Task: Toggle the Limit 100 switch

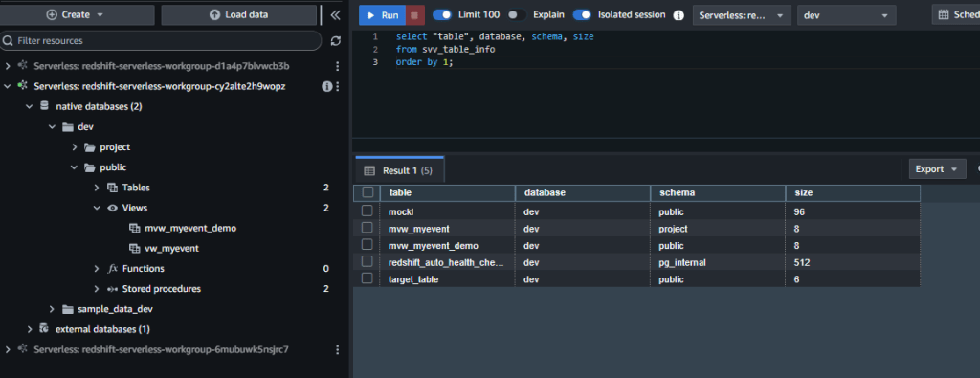Action: coord(442,14)
